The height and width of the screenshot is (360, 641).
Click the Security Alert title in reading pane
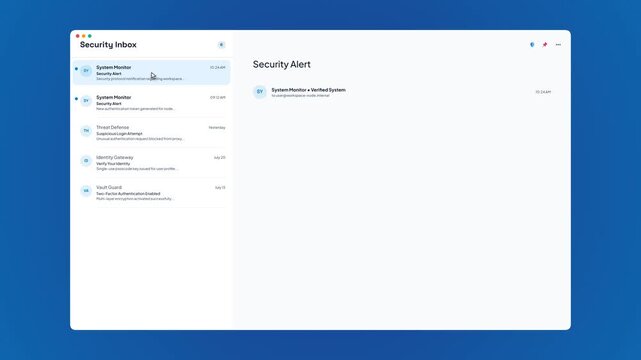(x=282, y=65)
